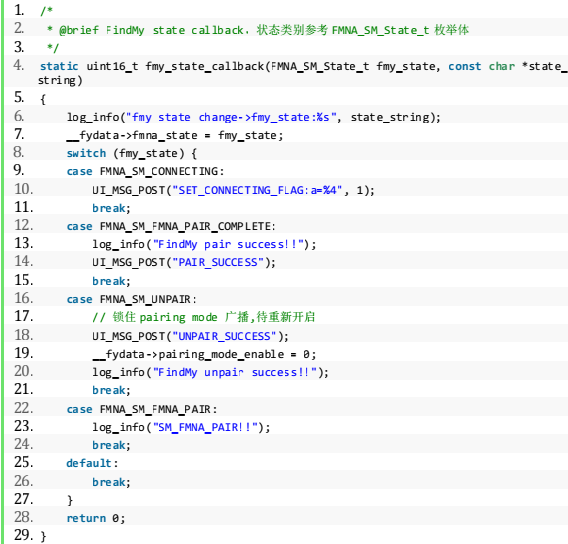Click the closing brace on line 27
The height and width of the screenshot is (544, 568).
click(70, 500)
